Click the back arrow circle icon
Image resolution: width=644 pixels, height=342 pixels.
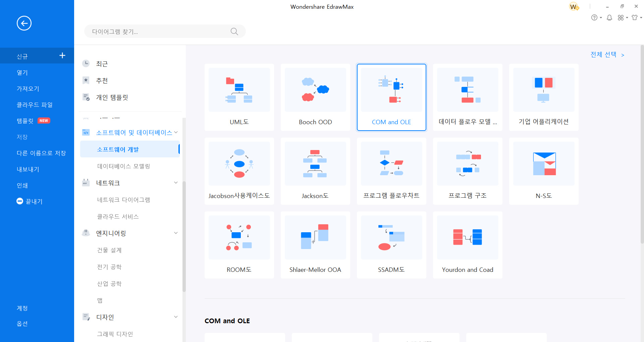tap(24, 23)
